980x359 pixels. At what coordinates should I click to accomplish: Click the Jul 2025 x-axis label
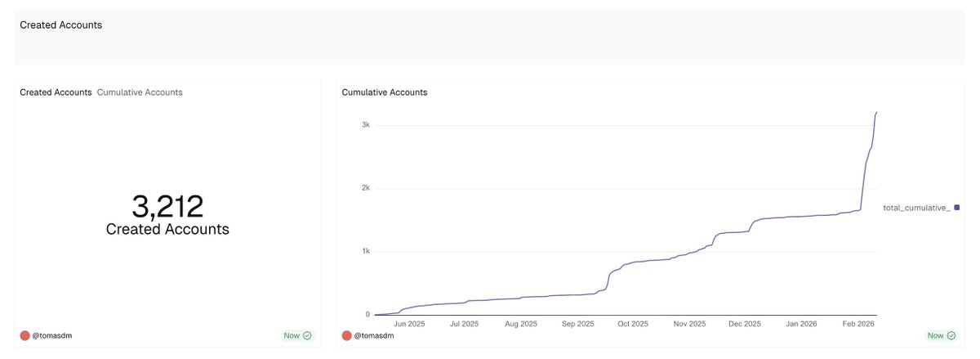464,324
